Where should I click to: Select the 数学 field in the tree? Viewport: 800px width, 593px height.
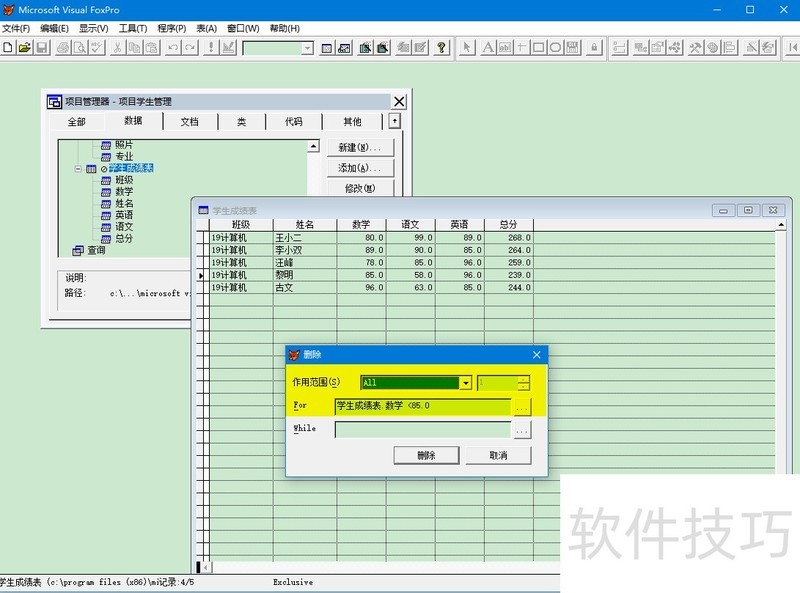click(x=124, y=191)
